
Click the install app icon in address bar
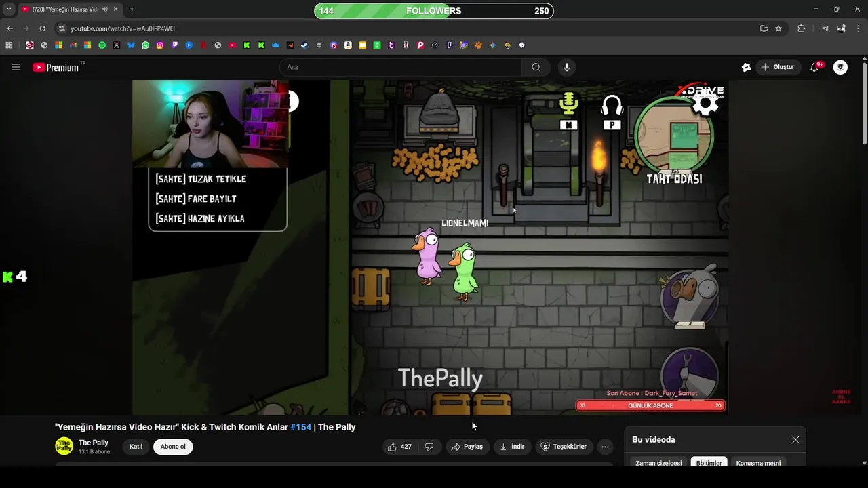764,28
